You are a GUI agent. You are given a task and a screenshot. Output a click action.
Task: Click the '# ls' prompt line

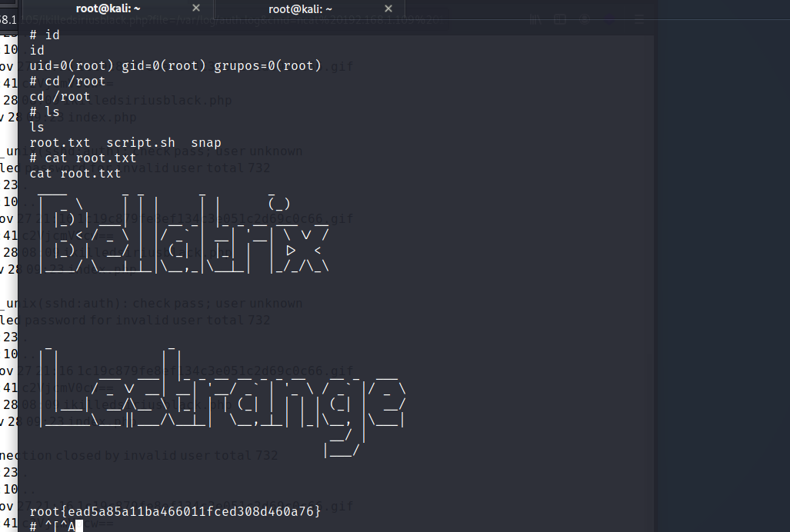click(45, 112)
